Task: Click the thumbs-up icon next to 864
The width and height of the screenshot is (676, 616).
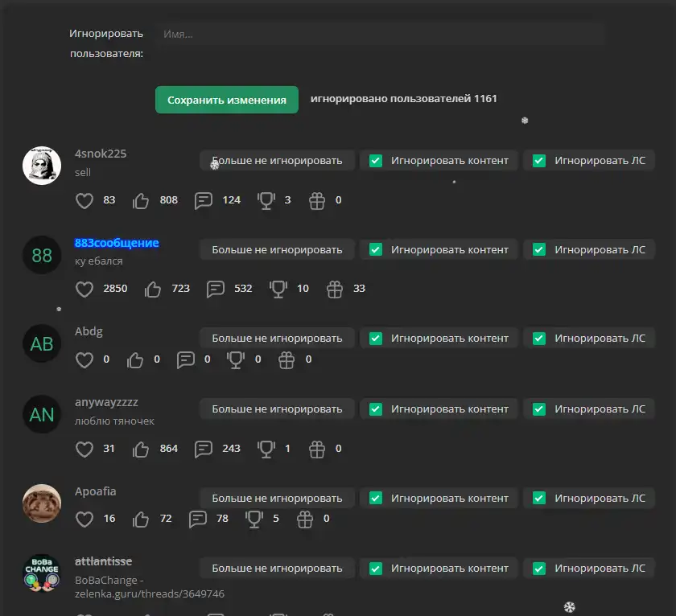Action: pos(141,450)
